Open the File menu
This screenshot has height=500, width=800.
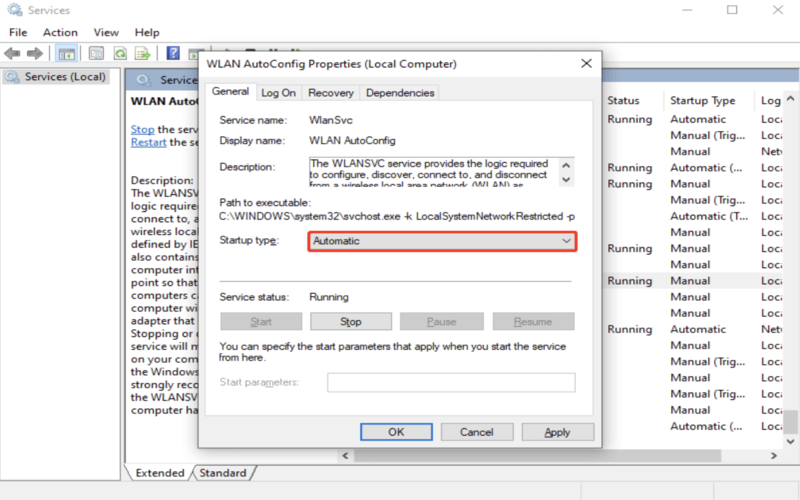point(18,32)
